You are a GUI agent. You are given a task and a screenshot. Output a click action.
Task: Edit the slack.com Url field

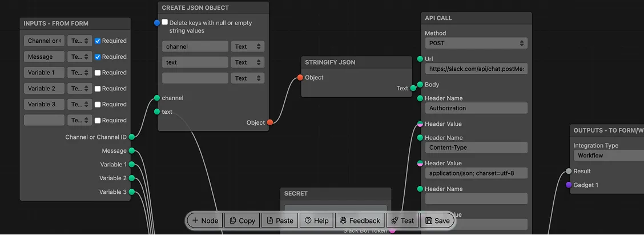pos(476,69)
